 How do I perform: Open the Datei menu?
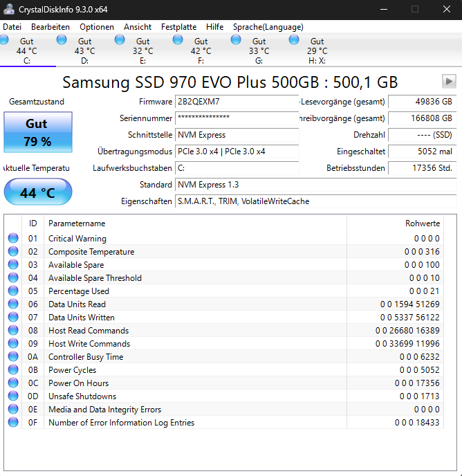click(x=12, y=27)
